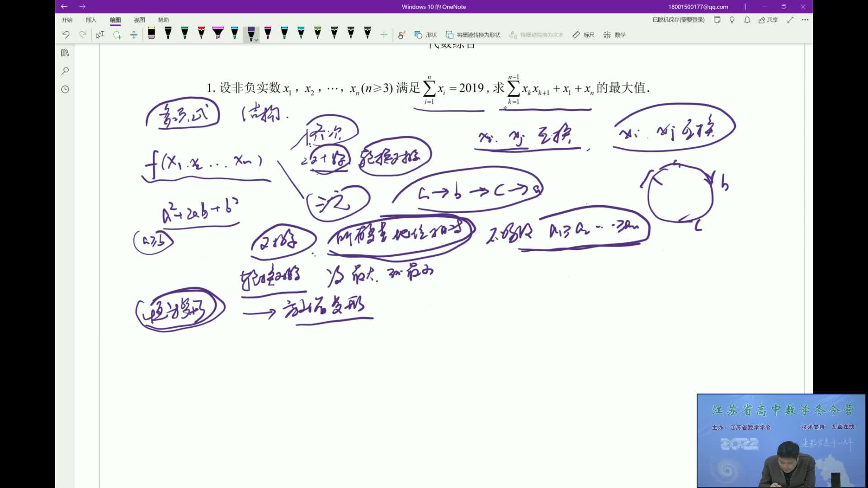
Task: Choose the red pen swatch
Action: (x=201, y=33)
